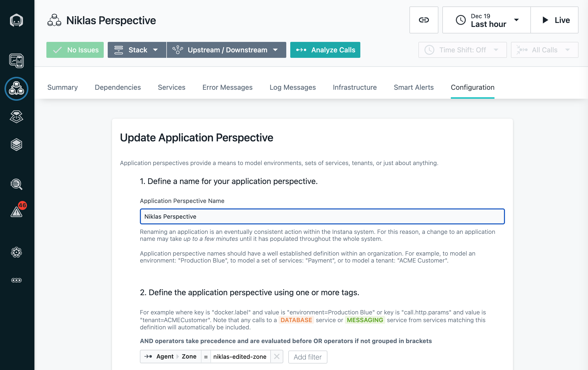Image resolution: width=588 pixels, height=370 pixels.
Task: Expand the Upstream / Downstream dropdown
Action: pos(226,50)
